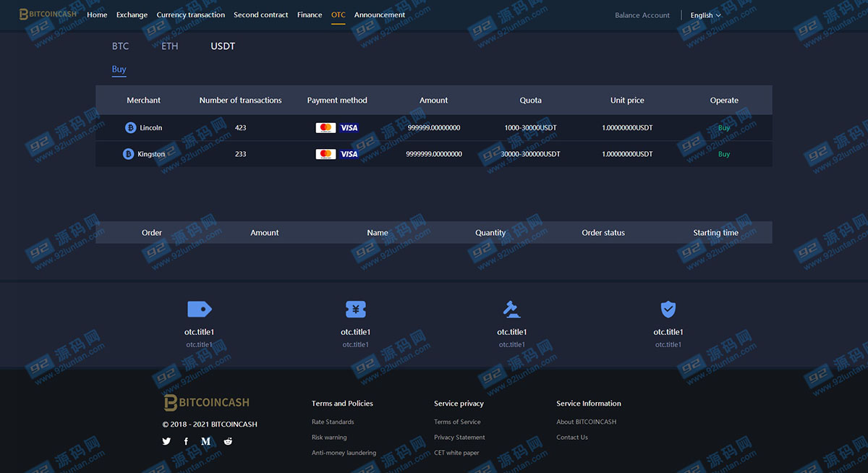Screen dimensions: 868x473
Task: Click Buy for merchant Lincoln
Action: click(723, 128)
